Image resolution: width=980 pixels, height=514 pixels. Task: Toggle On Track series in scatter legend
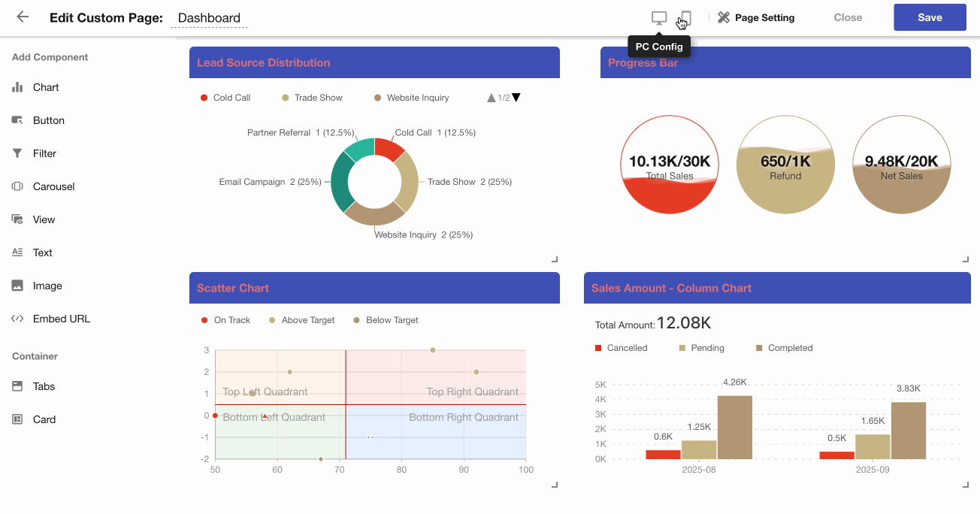point(225,320)
